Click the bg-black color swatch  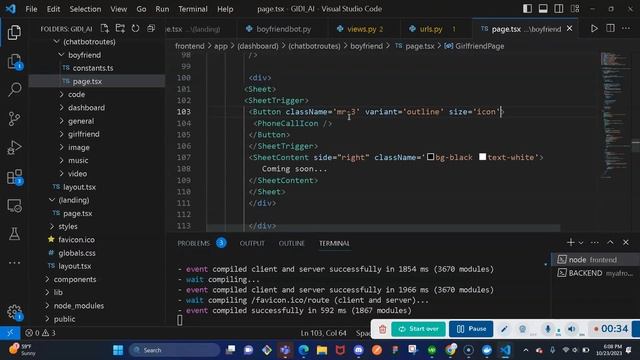click(431, 157)
